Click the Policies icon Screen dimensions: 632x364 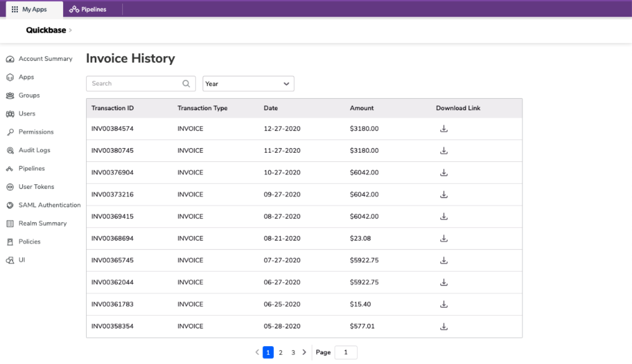(x=10, y=242)
